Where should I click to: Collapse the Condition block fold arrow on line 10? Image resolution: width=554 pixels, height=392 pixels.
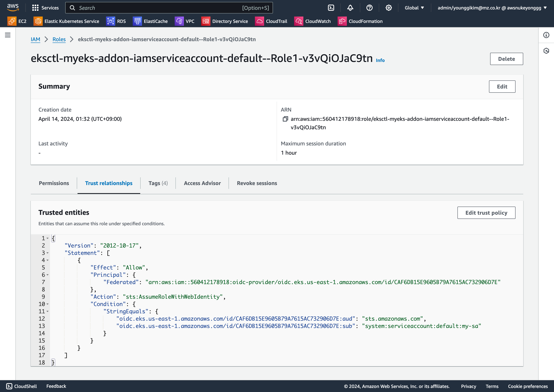coord(48,304)
